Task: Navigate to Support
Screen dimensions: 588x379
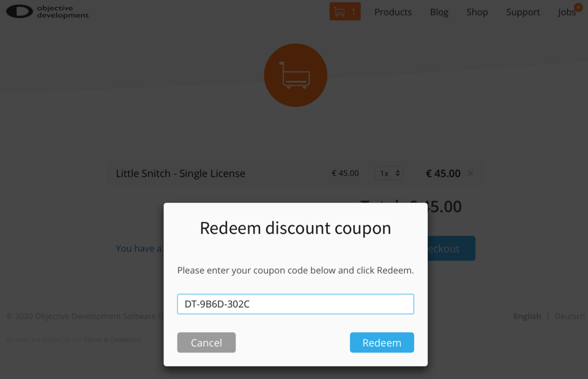Action: pyautogui.click(x=523, y=12)
